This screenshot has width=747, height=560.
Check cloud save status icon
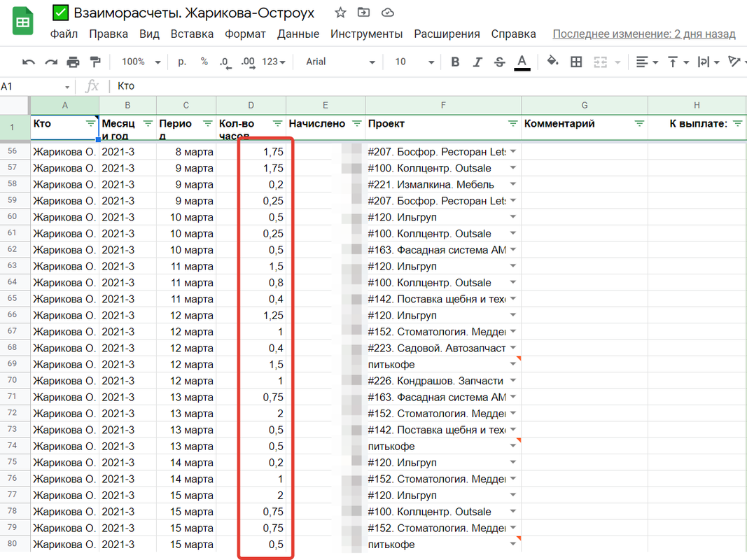[x=388, y=13]
